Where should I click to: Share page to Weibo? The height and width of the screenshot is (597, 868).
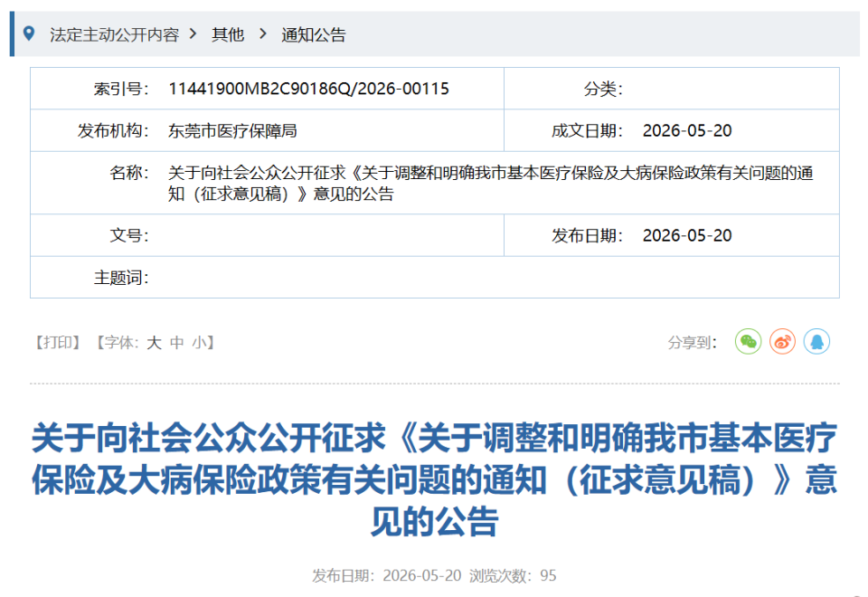(x=782, y=342)
